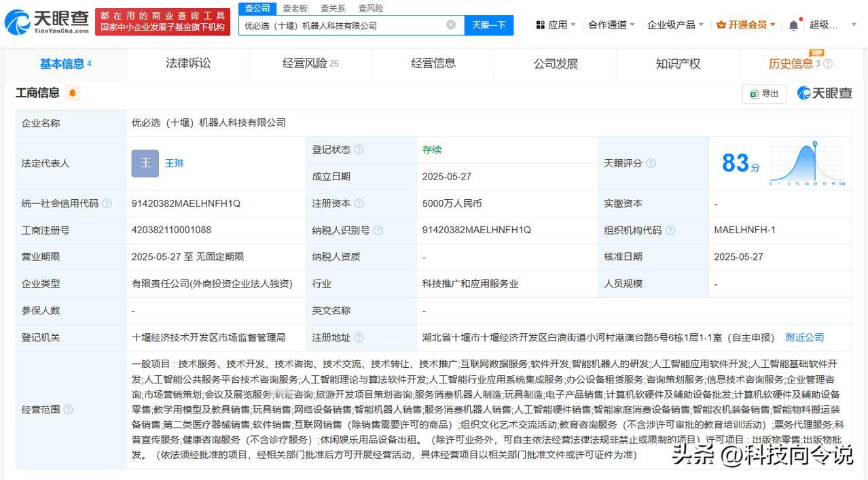Click the red promotional banner in header
This screenshot has height=480, width=868.
point(162,22)
